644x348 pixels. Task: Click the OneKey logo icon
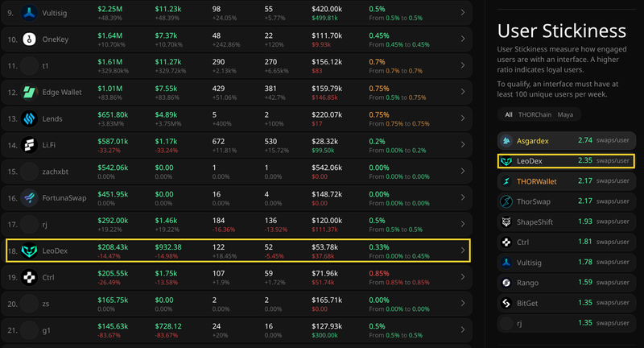(29, 39)
